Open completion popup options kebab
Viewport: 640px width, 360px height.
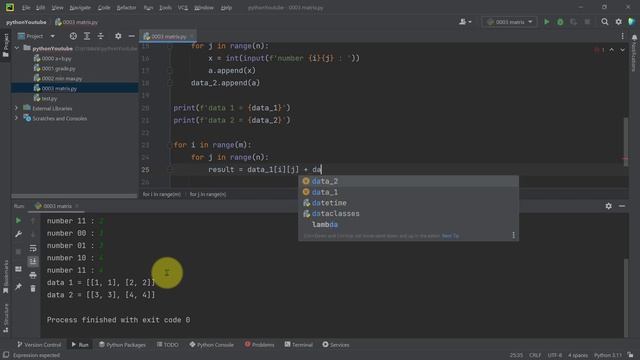[513, 235]
